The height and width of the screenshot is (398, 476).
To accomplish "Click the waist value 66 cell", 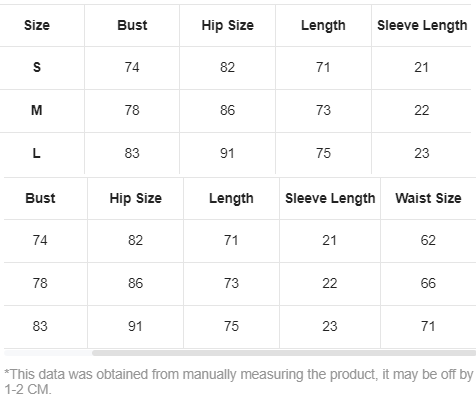I will point(428,283).
